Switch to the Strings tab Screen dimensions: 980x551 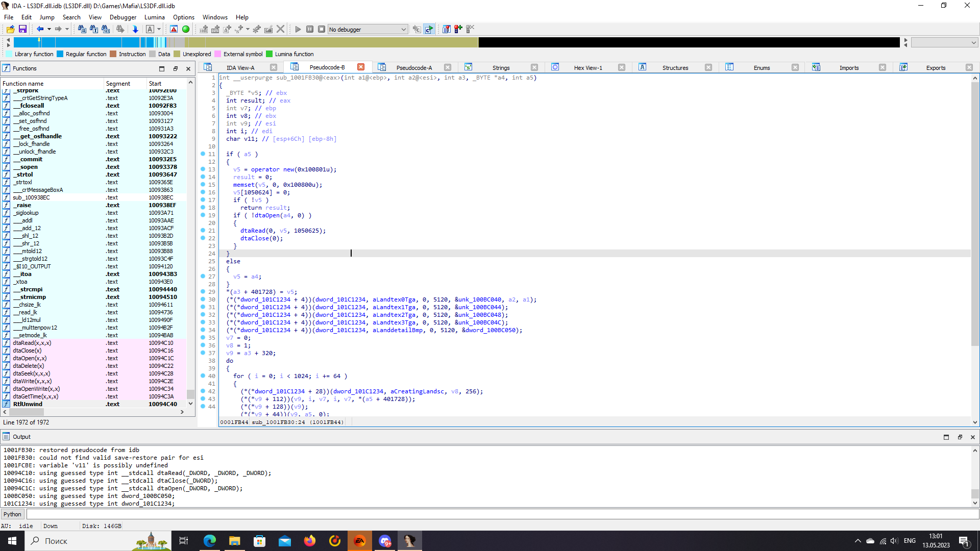[501, 67]
